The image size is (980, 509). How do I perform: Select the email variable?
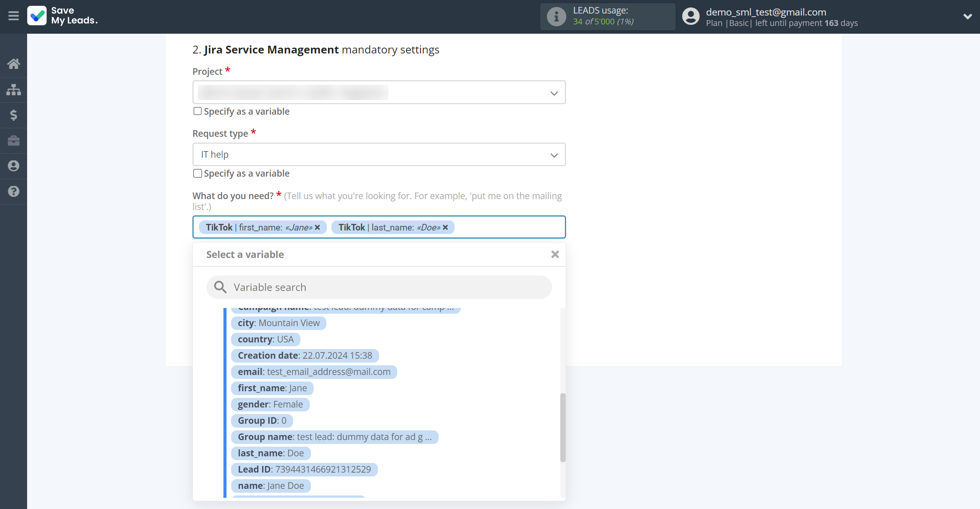coord(314,372)
